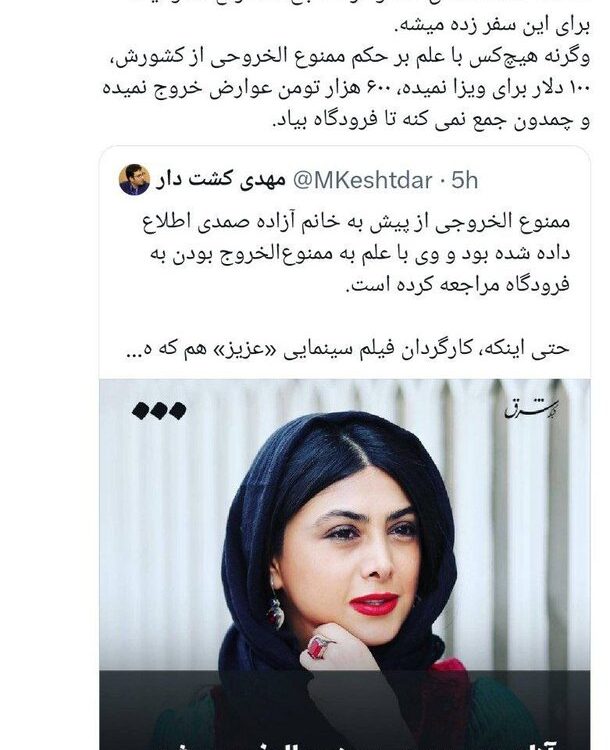
Task: Click the line starting with حتی اینکه، کارگردان
Action: (x=348, y=349)
